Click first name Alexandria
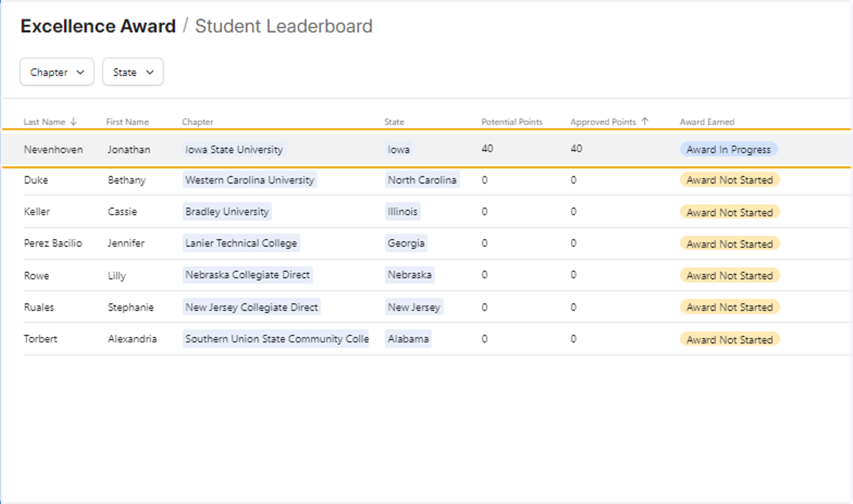Viewport: 853px width, 504px height. coord(132,338)
